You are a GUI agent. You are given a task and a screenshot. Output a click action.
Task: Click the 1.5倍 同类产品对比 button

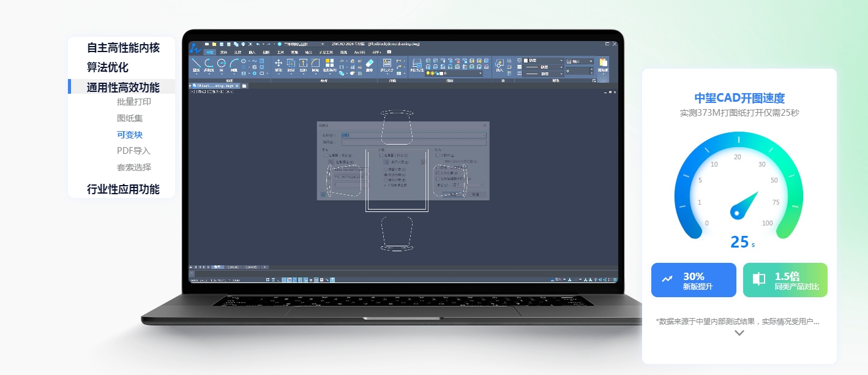(x=785, y=280)
